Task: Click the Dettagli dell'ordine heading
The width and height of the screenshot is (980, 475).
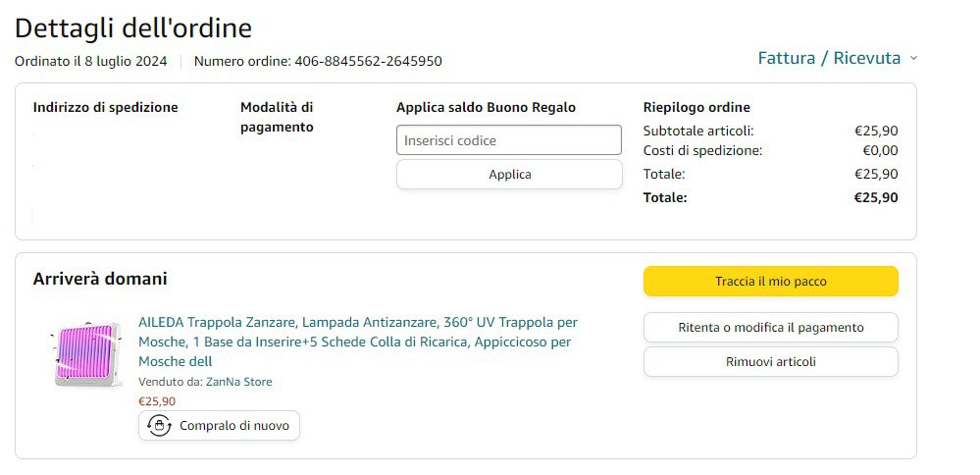Action: tap(132, 27)
